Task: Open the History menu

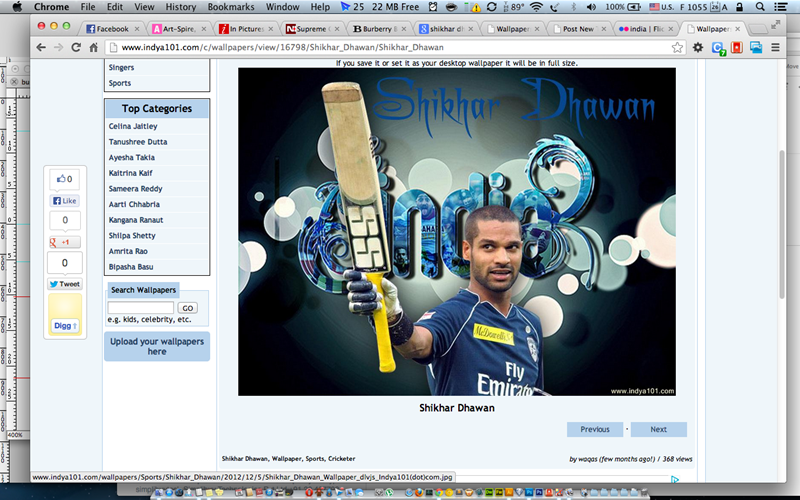Action: pyautogui.click(x=181, y=7)
